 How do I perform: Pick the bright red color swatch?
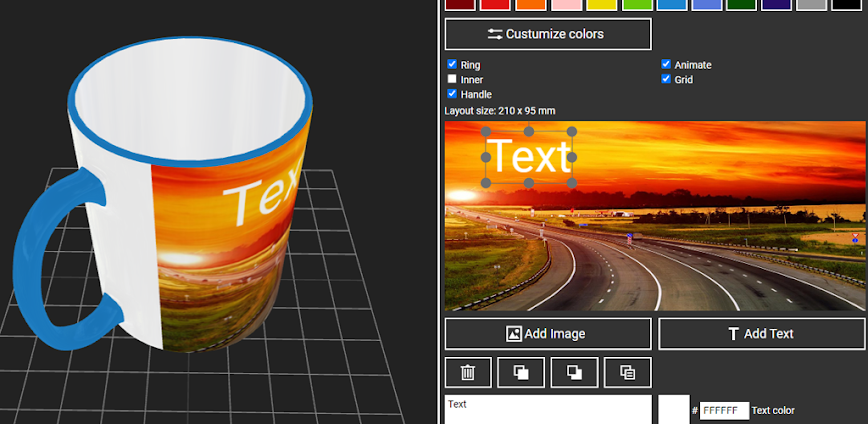coord(495,4)
